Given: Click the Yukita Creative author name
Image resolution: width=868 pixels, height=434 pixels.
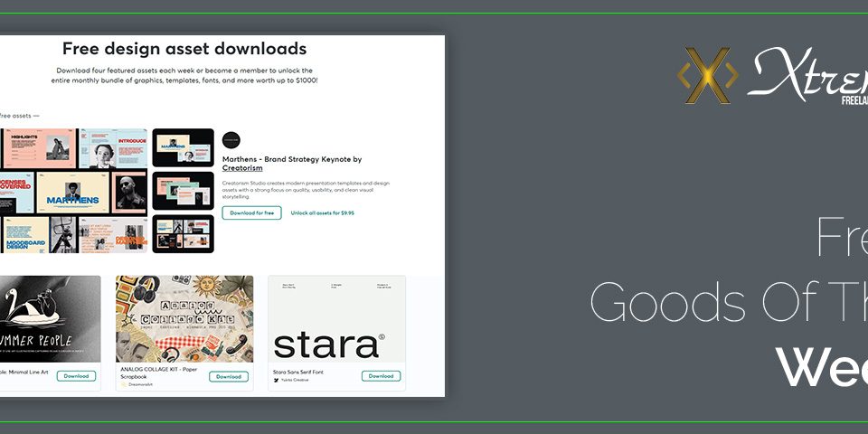Looking at the screenshot, I should point(295,381).
